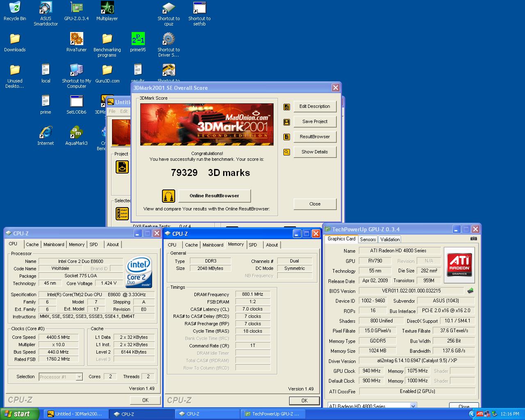
Task: Open the SPD tab in left CPU-Z
Action: coord(94,244)
